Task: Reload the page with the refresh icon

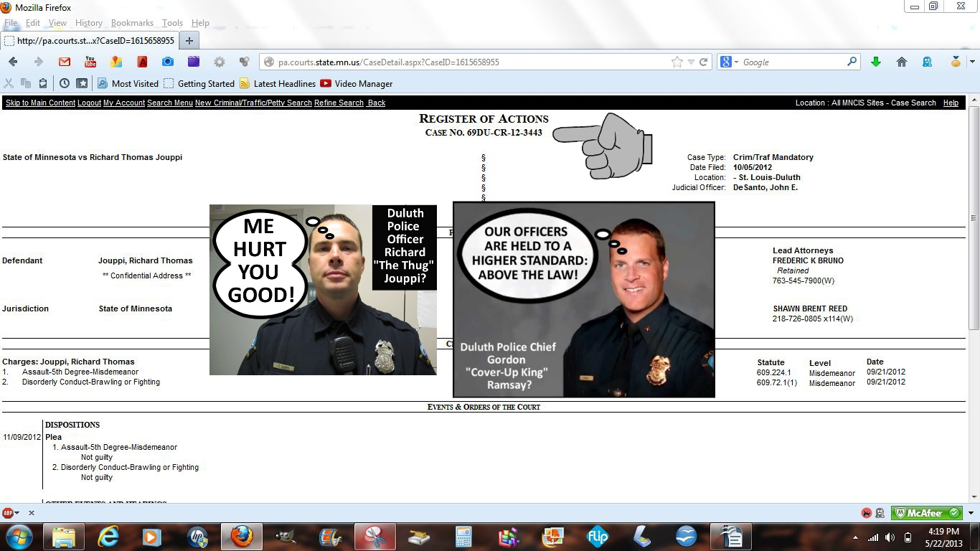Action: click(x=704, y=62)
